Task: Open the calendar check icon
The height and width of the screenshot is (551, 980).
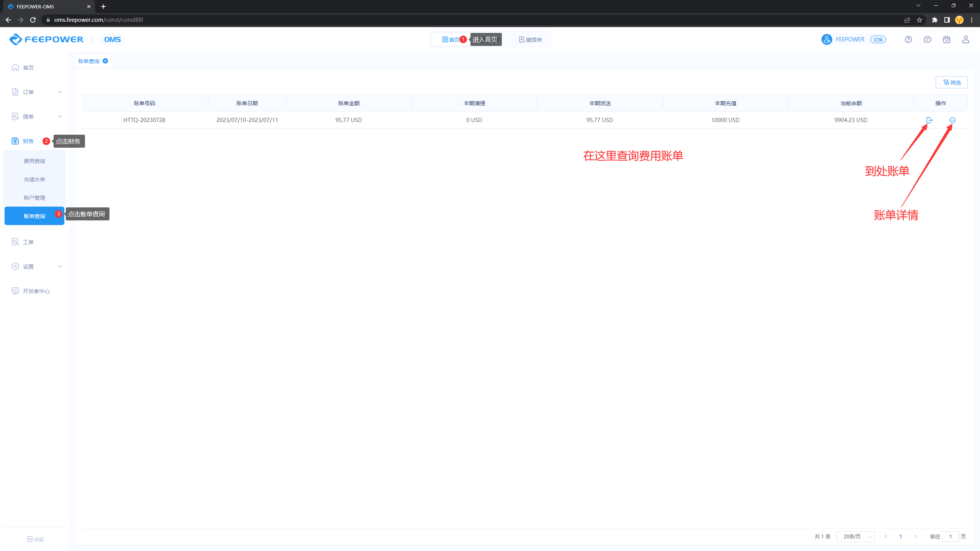Action: tap(947, 39)
